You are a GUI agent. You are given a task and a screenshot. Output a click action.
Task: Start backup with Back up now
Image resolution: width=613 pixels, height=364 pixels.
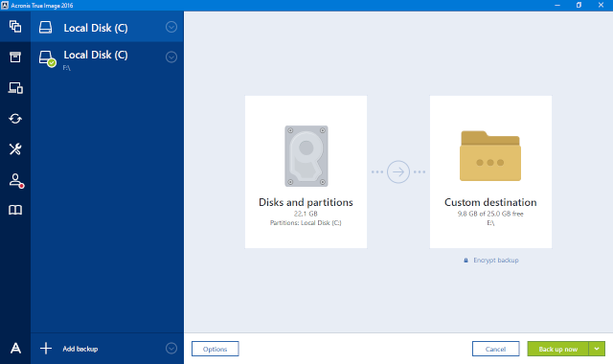(x=557, y=349)
